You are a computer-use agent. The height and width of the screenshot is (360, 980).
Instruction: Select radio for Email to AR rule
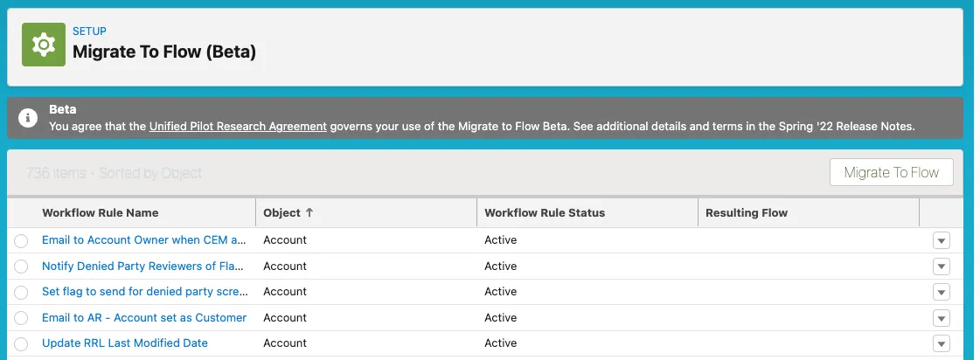pos(21,318)
